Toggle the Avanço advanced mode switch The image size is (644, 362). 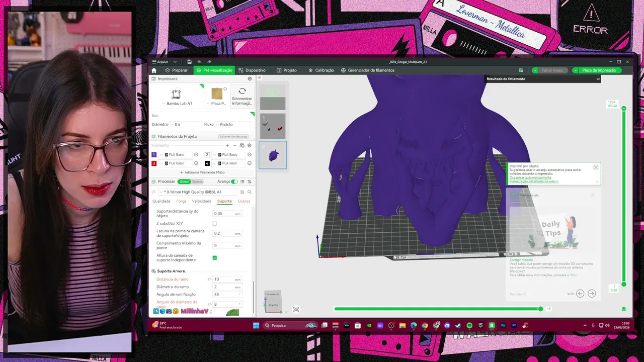[x=234, y=182]
